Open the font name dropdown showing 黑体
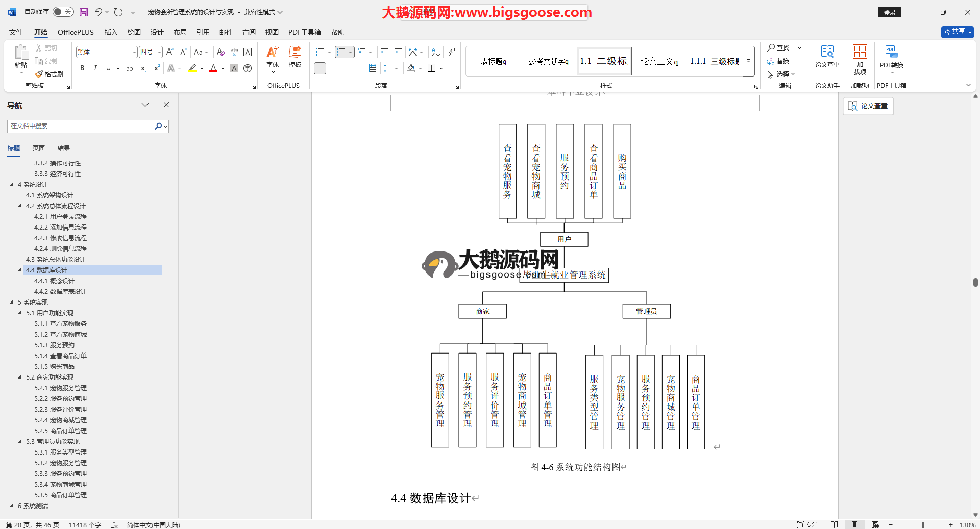This screenshot has height=529, width=980. point(134,52)
